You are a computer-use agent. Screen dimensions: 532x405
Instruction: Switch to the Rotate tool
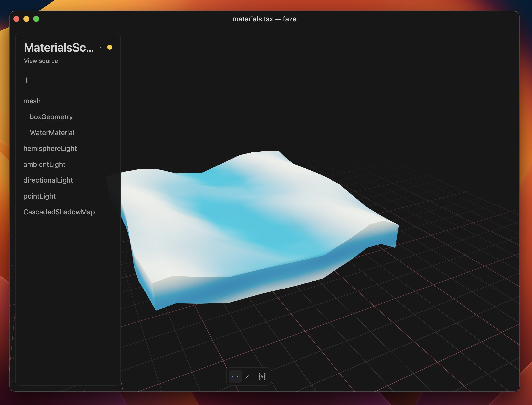tap(249, 376)
